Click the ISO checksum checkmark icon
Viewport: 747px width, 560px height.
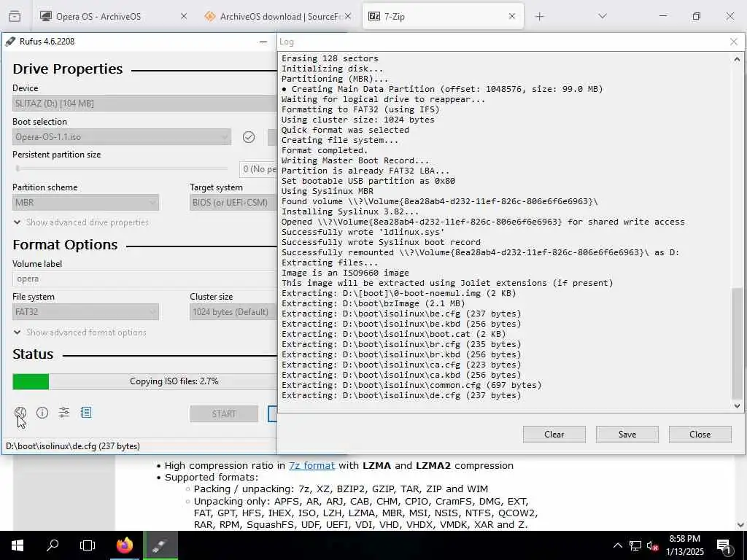click(x=249, y=137)
